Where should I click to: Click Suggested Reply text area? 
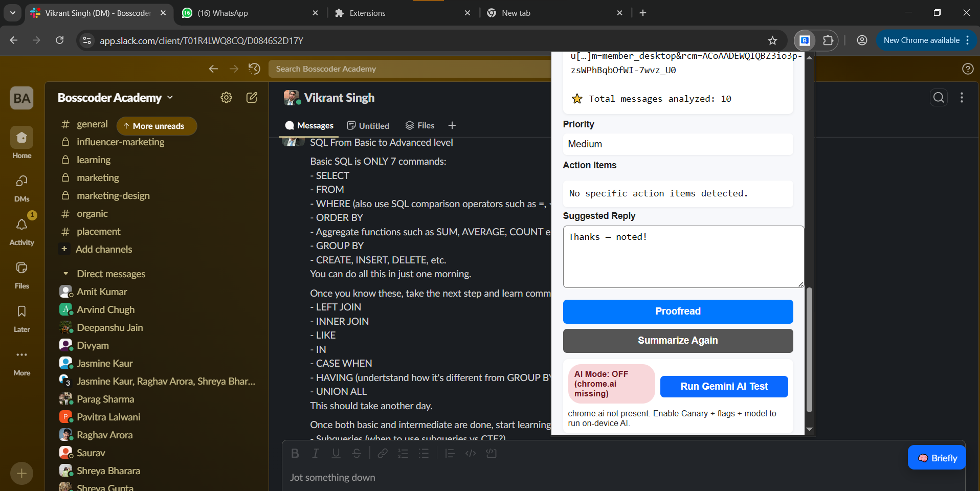tap(683, 257)
